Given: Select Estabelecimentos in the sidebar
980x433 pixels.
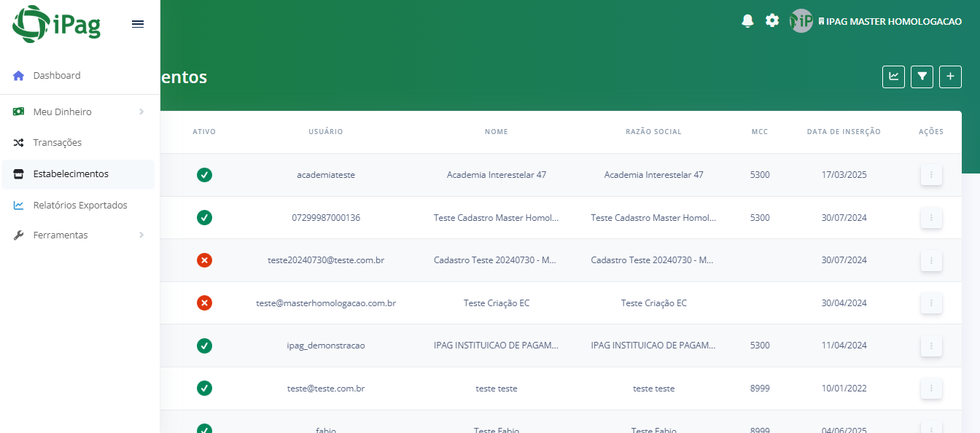Looking at the screenshot, I should (x=78, y=173).
